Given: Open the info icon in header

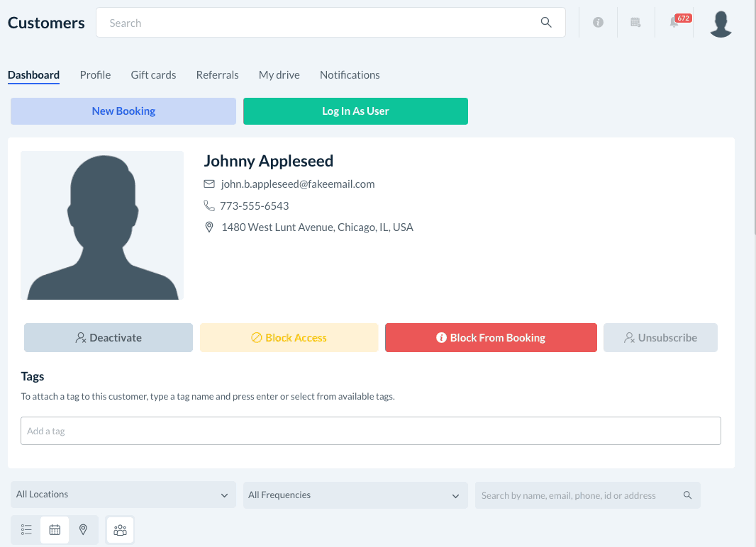Looking at the screenshot, I should pyautogui.click(x=598, y=22).
